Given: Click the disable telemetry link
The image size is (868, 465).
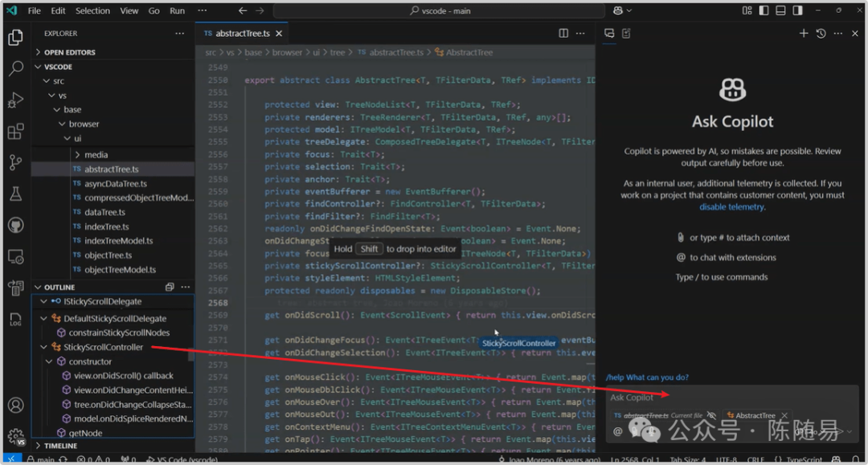Looking at the screenshot, I should coord(732,206).
